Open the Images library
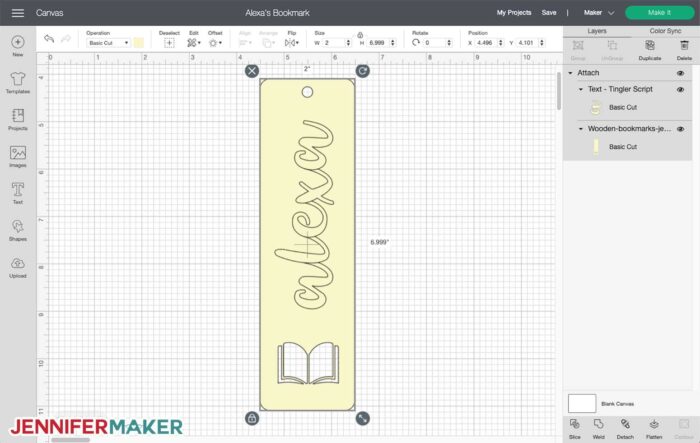 point(18,156)
